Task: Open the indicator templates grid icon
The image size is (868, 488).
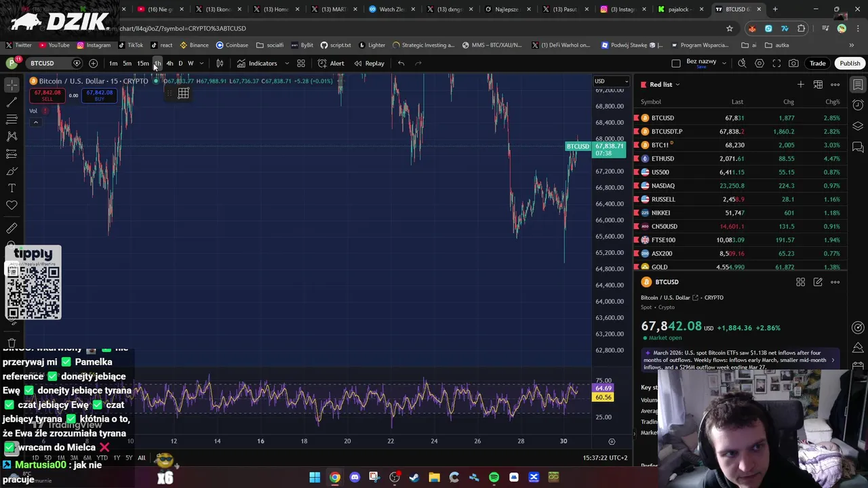Action: (x=301, y=63)
